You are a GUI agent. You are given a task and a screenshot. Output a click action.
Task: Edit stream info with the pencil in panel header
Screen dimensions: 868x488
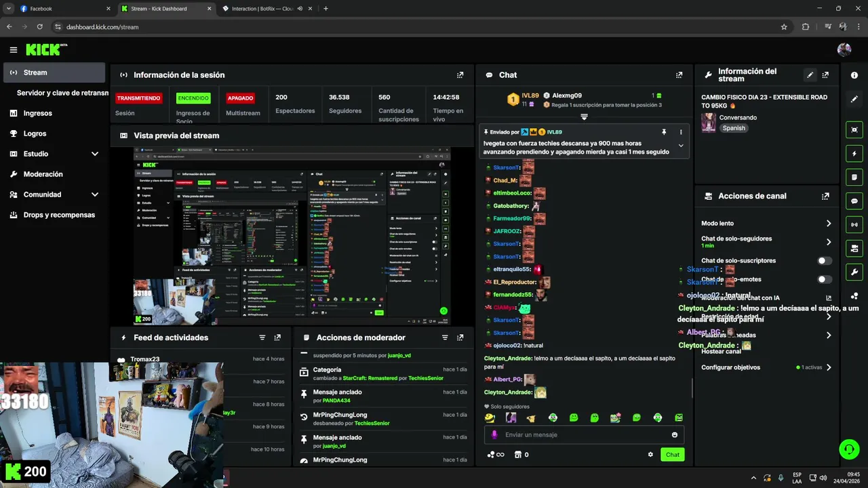810,75
